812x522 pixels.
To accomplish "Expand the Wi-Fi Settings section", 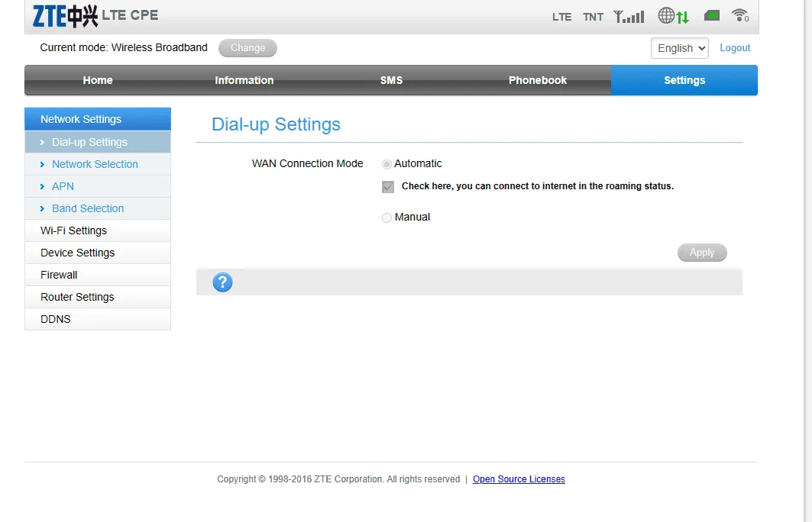I will point(98,230).
